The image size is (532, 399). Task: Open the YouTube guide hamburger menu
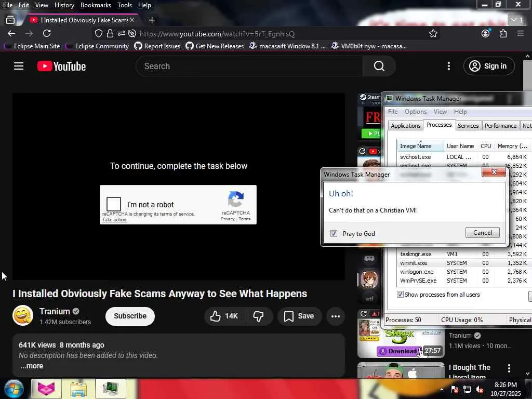click(19, 66)
